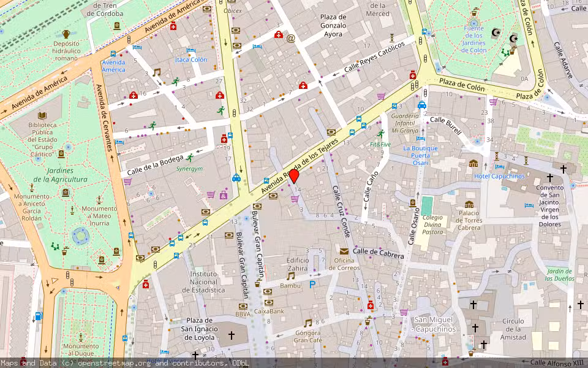
Task: Select the cross icon in Plaza de San Ignacio
Action: (x=232, y=335)
